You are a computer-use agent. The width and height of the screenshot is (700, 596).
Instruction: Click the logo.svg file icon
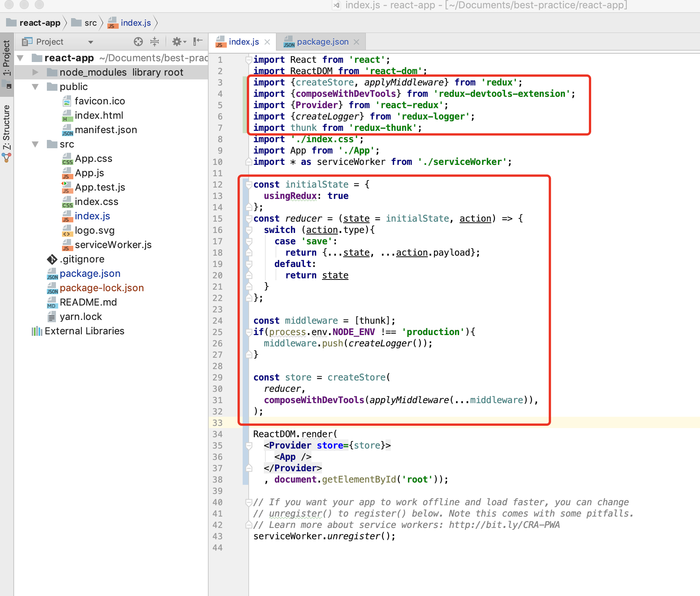67,231
